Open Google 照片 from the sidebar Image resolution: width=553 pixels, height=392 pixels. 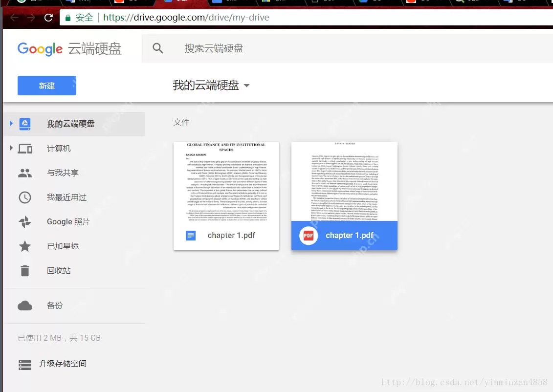(25, 221)
